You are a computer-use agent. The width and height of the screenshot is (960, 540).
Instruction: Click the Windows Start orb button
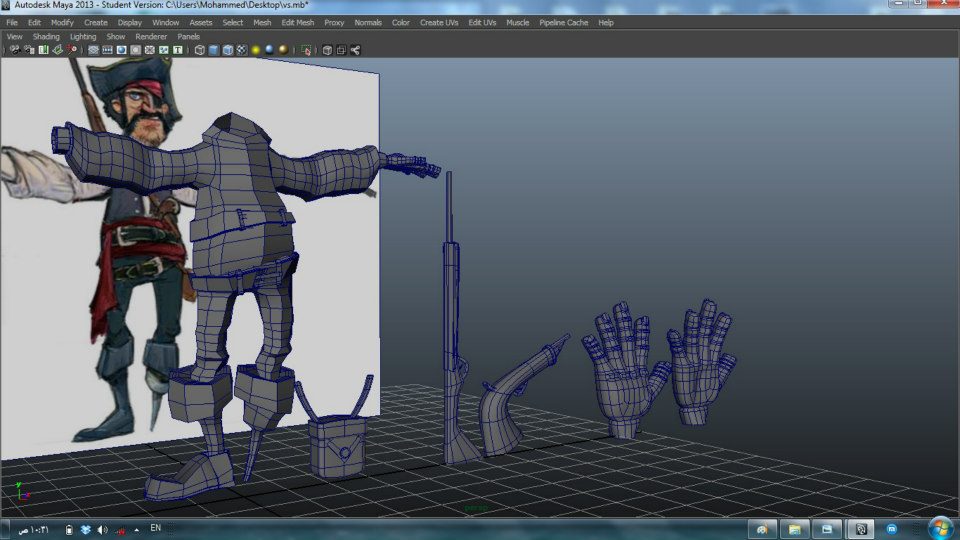pos(940,528)
